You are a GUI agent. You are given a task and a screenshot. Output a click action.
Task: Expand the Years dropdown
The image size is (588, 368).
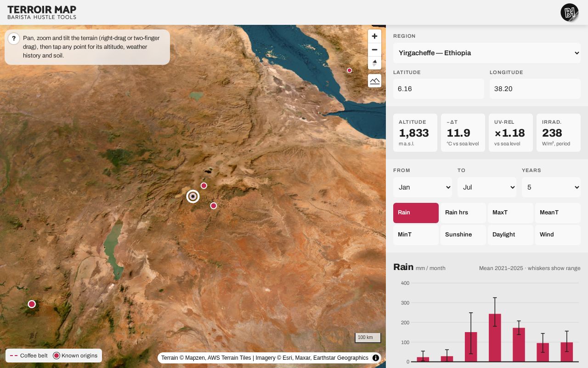click(x=551, y=187)
